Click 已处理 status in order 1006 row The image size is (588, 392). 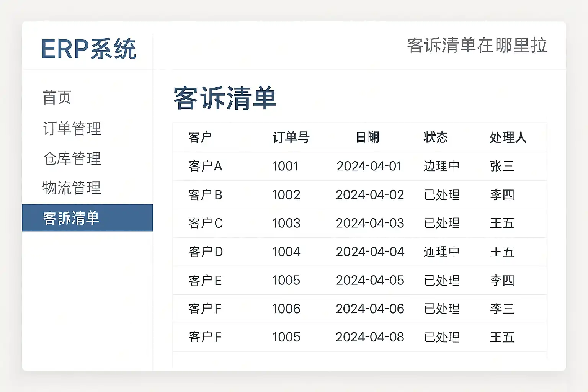442,309
